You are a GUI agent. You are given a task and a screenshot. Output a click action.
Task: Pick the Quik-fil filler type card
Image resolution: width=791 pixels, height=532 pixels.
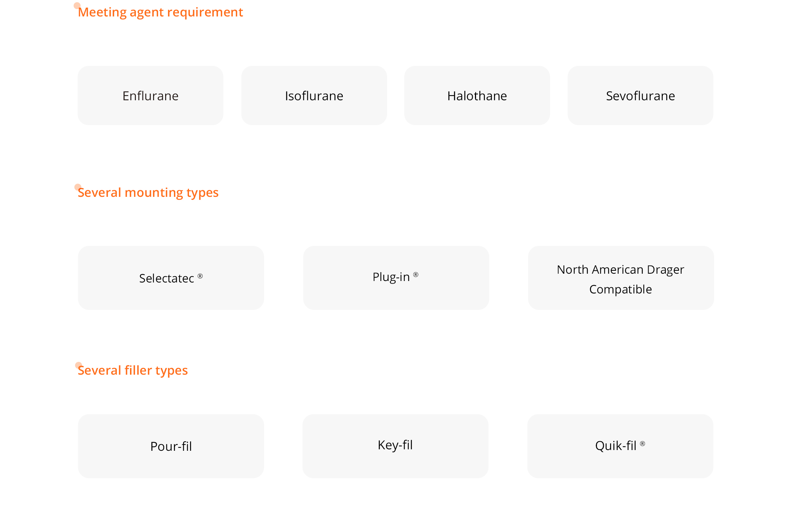620,446
